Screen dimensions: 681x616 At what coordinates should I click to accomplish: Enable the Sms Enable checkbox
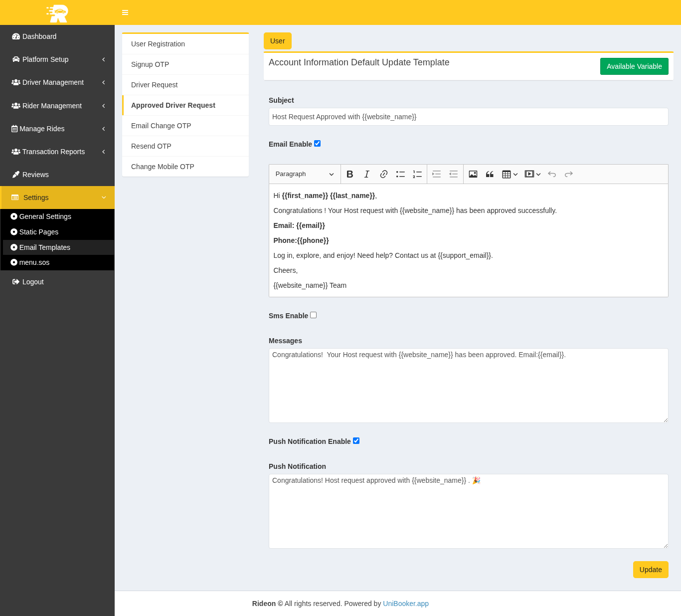[313, 315]
